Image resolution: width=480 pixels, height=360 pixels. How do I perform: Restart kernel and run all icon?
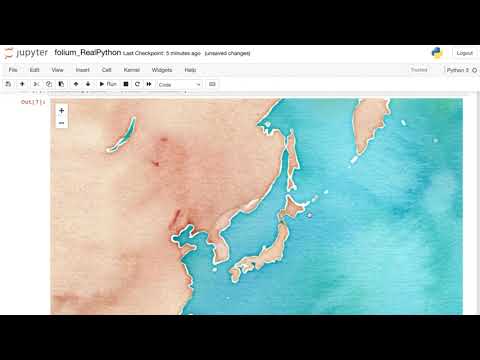pos(149,84)
